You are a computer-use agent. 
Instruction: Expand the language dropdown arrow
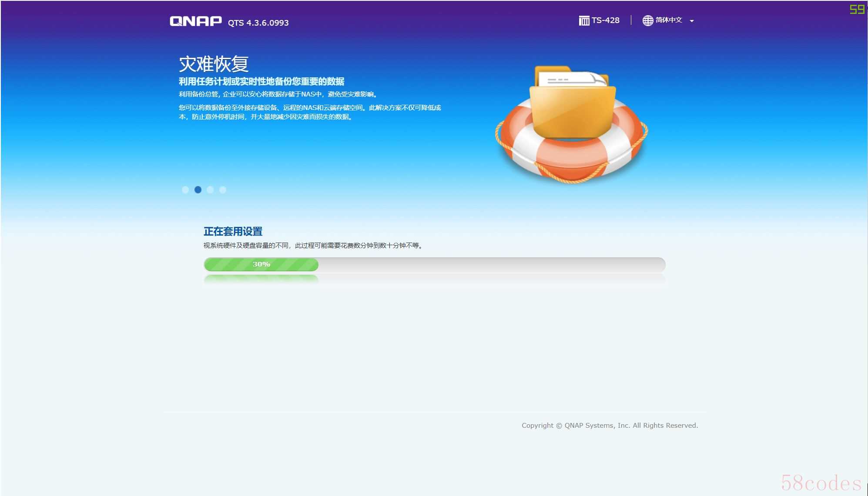coord(692,21)
